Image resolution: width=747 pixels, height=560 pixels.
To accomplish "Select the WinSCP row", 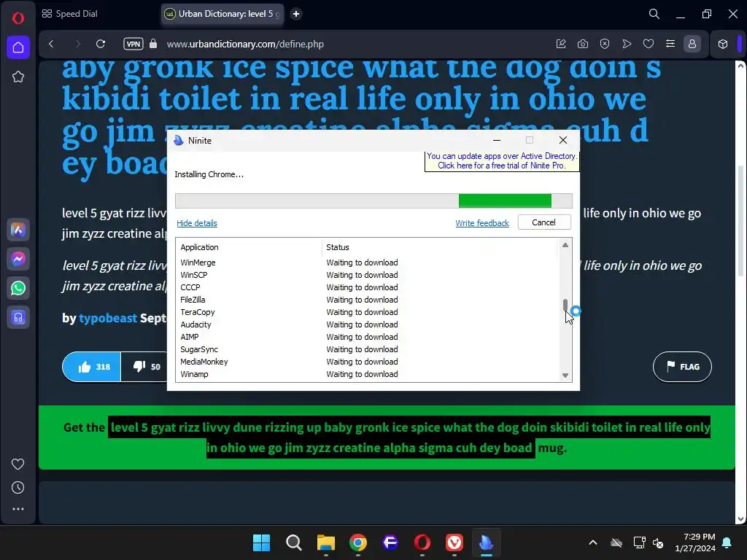I will [x=367, y=275].
